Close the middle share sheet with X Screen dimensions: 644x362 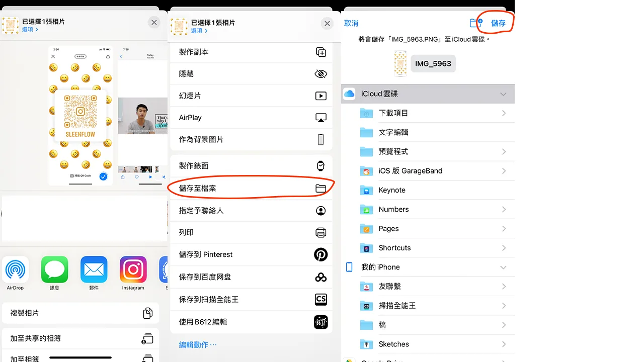[327, 23]
